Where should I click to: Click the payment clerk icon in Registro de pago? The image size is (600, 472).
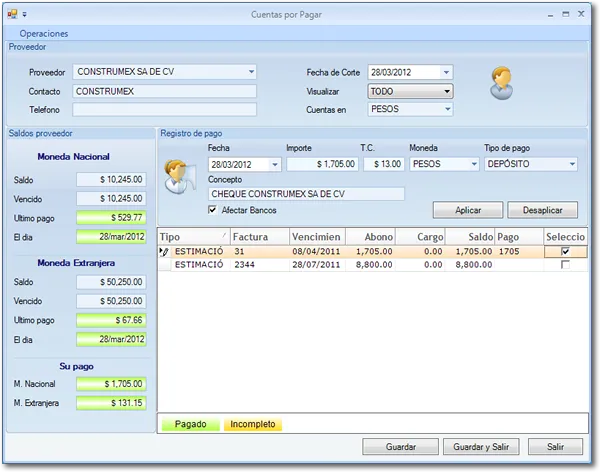click(179, 176)
